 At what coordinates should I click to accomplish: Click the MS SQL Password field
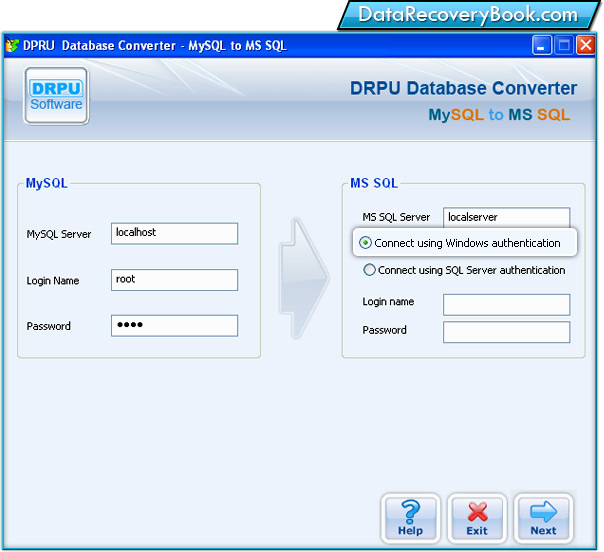coord(507,332)
